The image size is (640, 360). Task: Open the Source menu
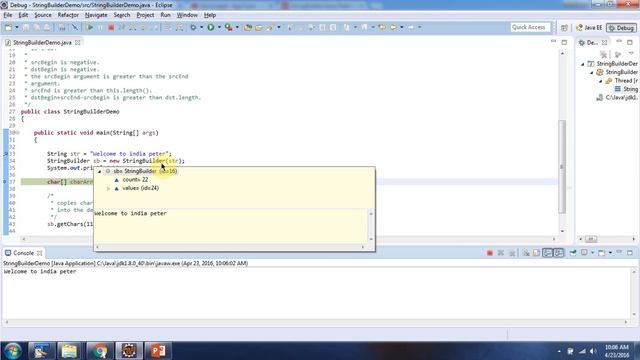coord(43,15)
